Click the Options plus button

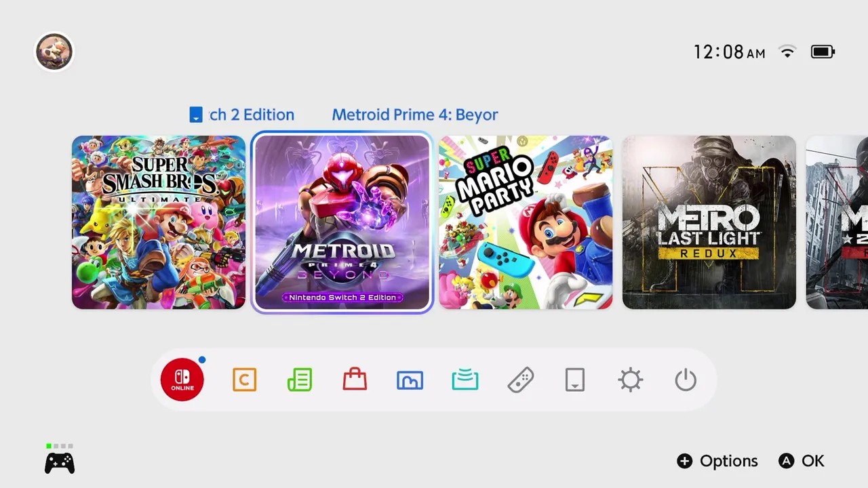(717, 461)
